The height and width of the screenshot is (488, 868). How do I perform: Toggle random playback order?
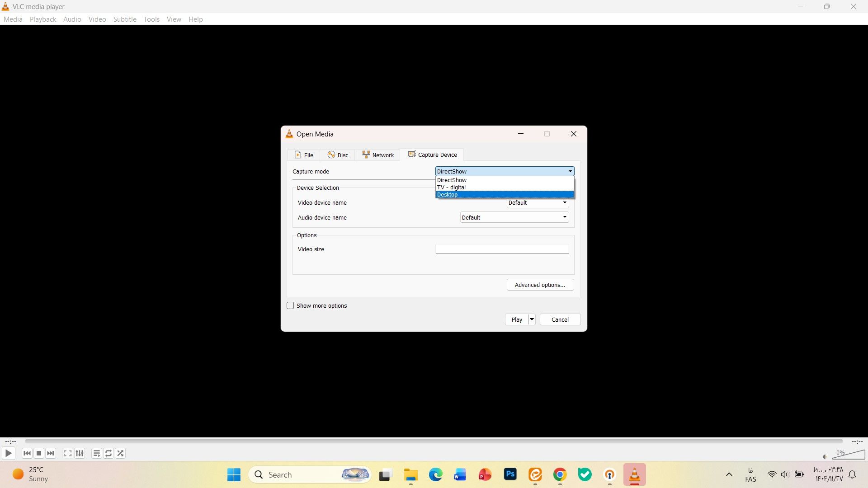120,453
